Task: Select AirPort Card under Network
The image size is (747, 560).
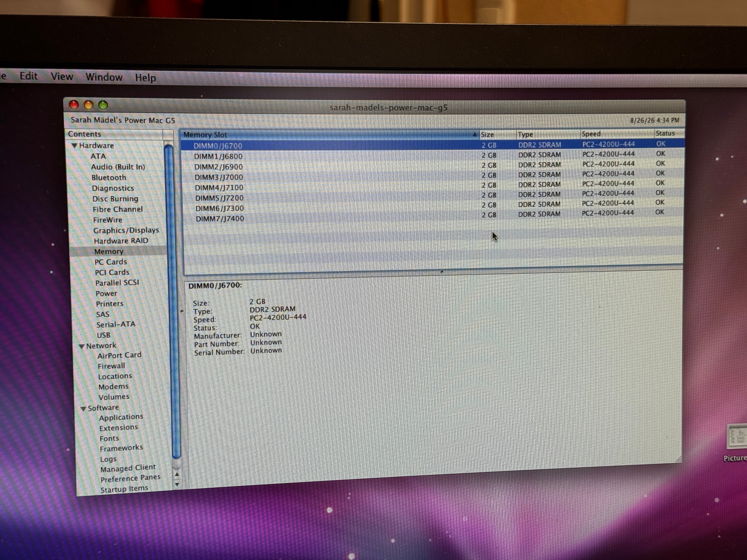Action: (119, 355)
